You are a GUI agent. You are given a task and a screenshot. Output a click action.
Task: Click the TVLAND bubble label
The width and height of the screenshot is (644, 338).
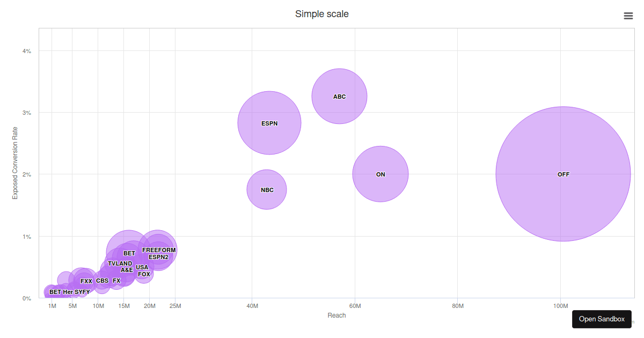tap(120, 263)
